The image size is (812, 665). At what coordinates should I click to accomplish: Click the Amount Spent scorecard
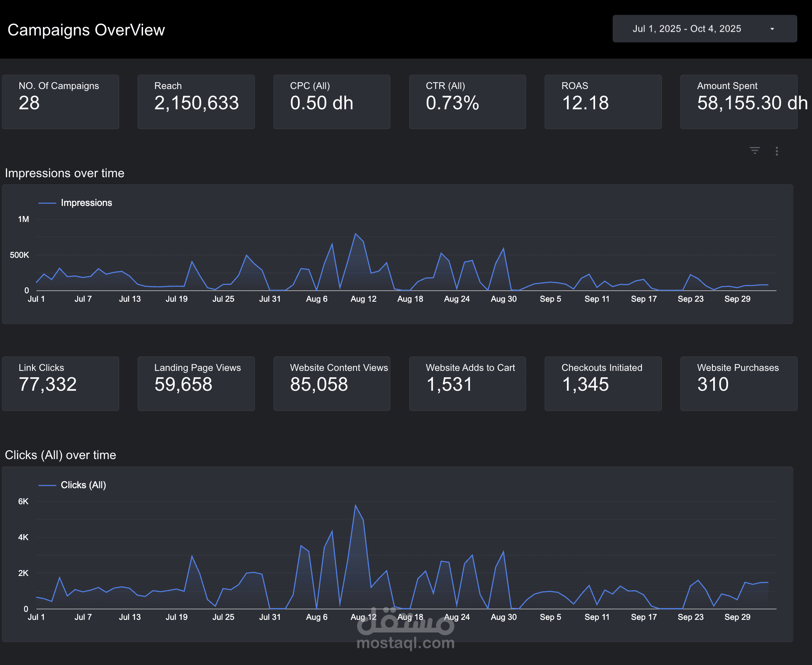tap(739, 102)
